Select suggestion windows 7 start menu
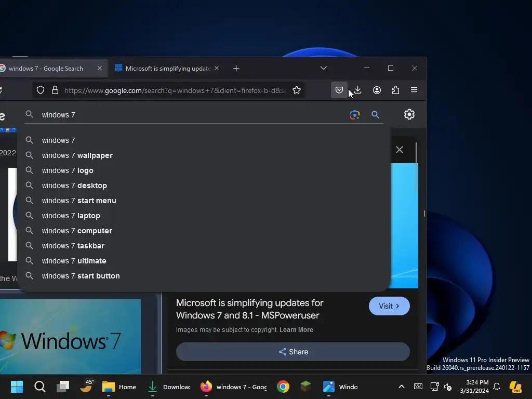 pos(204,201)
